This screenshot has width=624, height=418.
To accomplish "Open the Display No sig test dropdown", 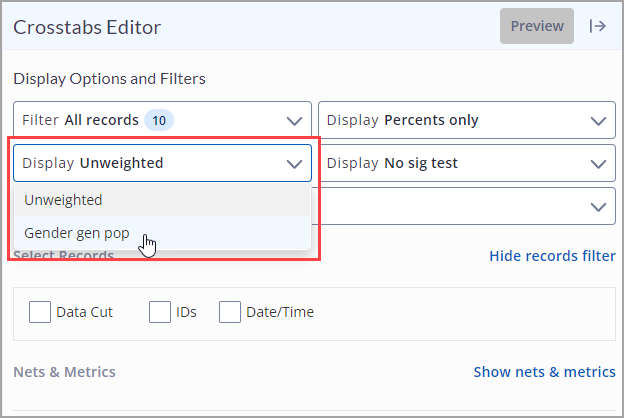I will [x=467, y=163].
